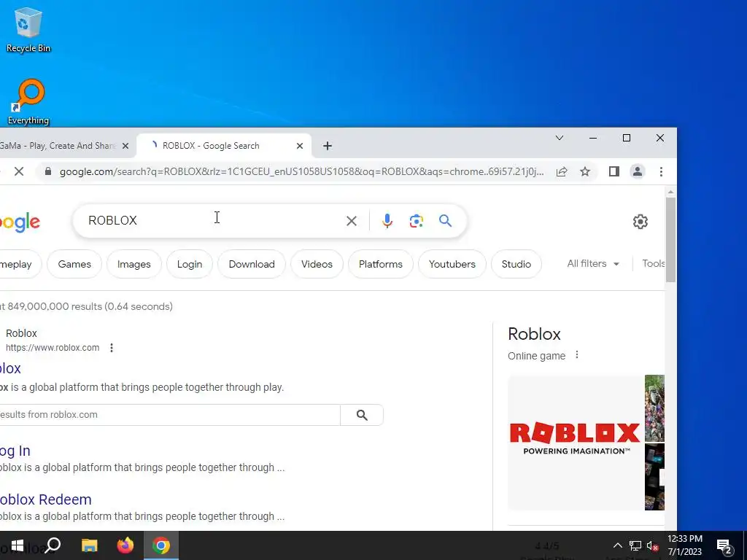Screen dimensions: 747x560
Task: Open the Chrome profile avatar menu
Action: (638, 171)
